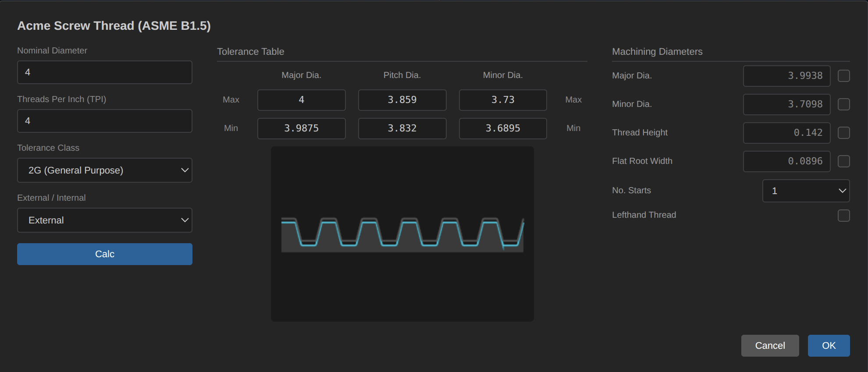The image size is (868, 372).
Task: Open the No. Starts dropdown
Action: [806, 191]
